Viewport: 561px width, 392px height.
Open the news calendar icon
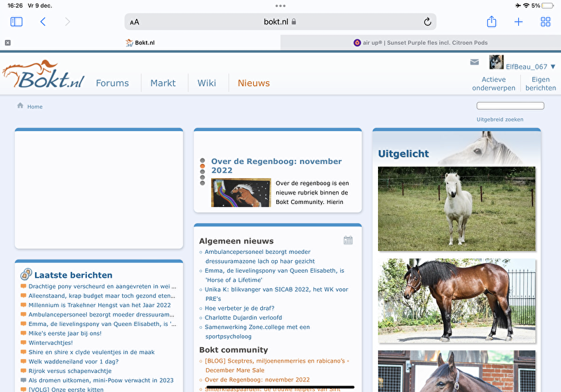click(348, 240)
